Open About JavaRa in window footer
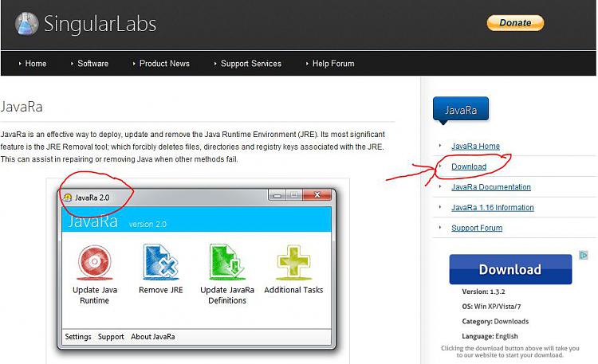Screen dimensions: 598x364 [153, 337]
